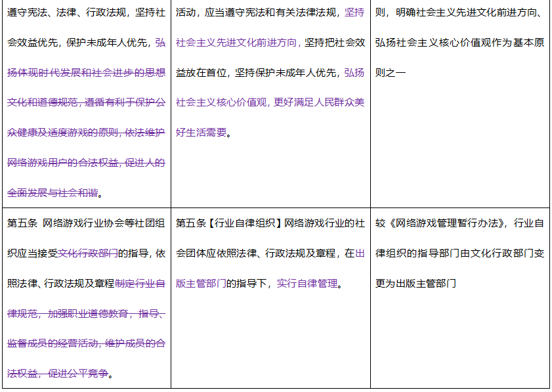This screenshot has height=392, width=552.
Task: Click struck-through line '律规范，加强职业道德教育，指导、'
Action: click(x=86, y=313)
